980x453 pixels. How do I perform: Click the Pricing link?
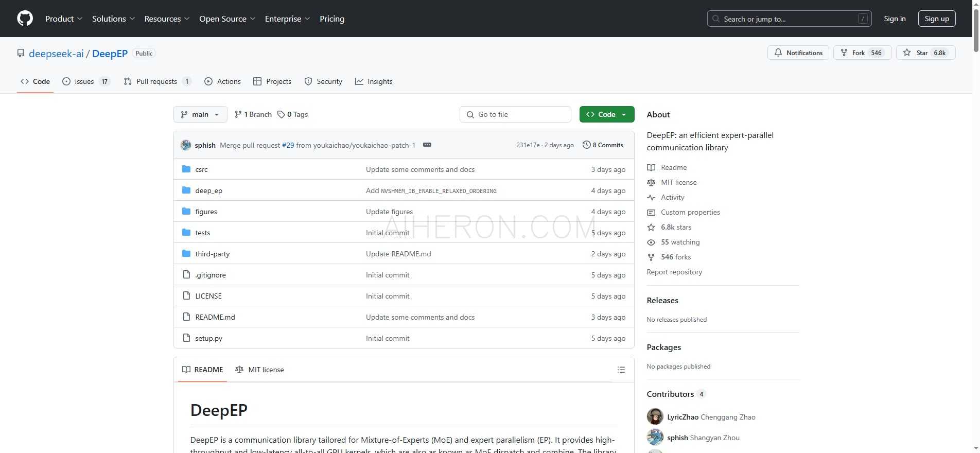[332, 19]
